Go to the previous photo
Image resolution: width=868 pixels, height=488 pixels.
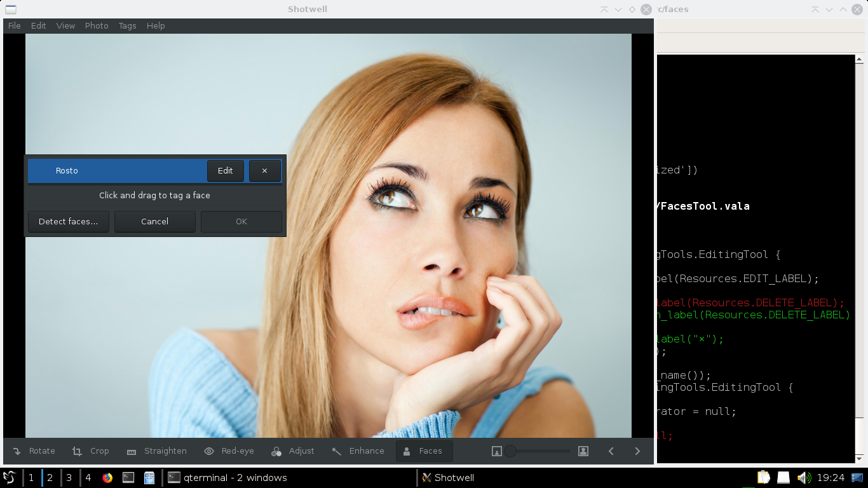[x=611, y=451]
